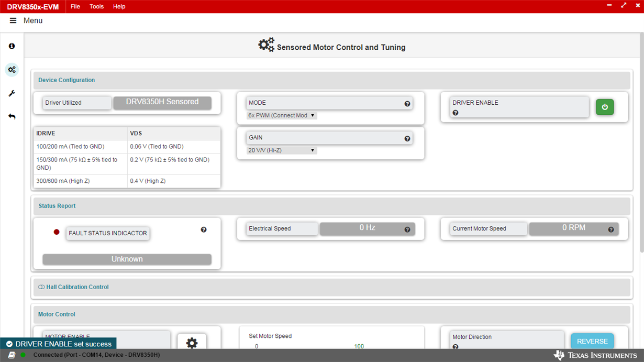This screenshot has width=644, height=362.
Task: Click the status bar log book icon
Action: click(12, 355)
